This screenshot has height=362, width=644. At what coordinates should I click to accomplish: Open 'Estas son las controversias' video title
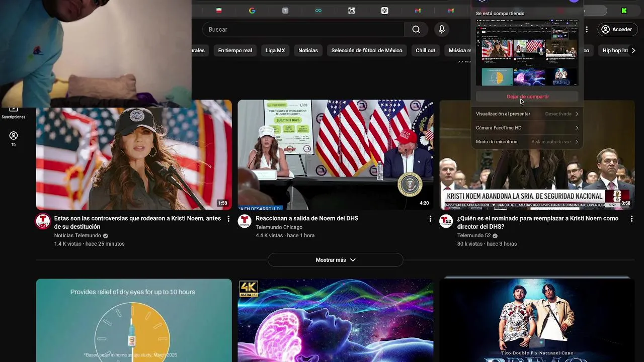click(x=138, y=223)
